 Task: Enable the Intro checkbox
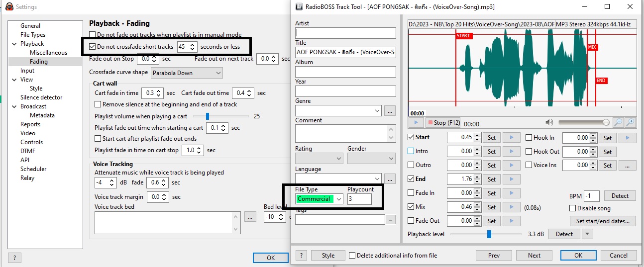point(411,151)
